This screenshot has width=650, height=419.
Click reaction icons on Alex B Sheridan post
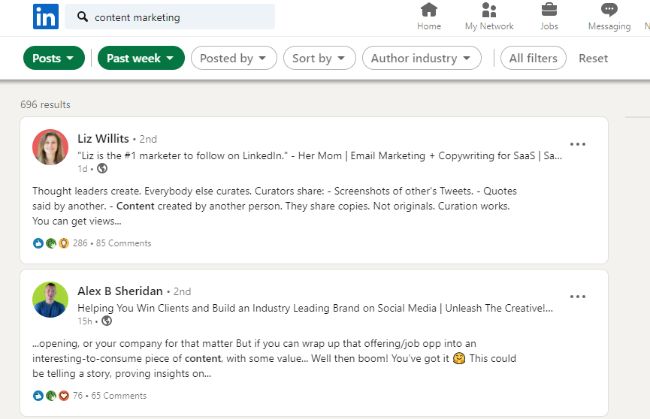tap(51, 395)
